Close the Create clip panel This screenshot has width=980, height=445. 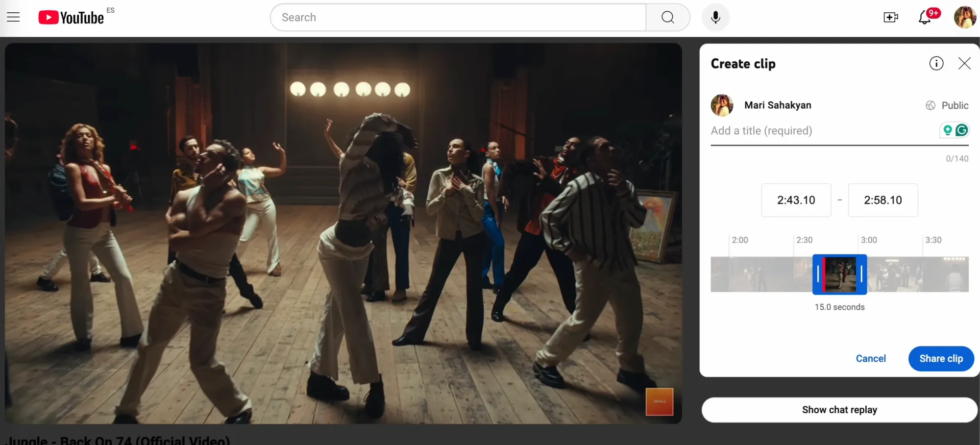pos(964,63)
